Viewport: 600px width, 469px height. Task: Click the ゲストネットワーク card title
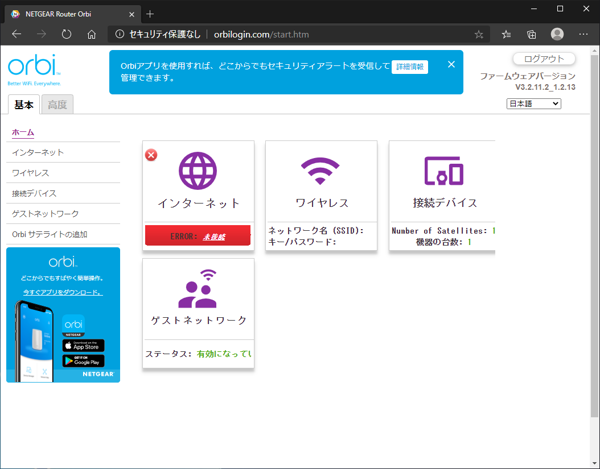[x=198, y=321]
